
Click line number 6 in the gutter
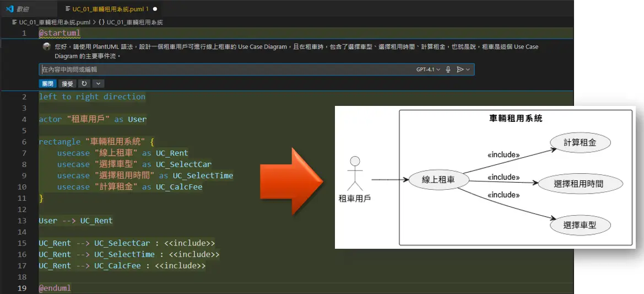pos(24,142)
